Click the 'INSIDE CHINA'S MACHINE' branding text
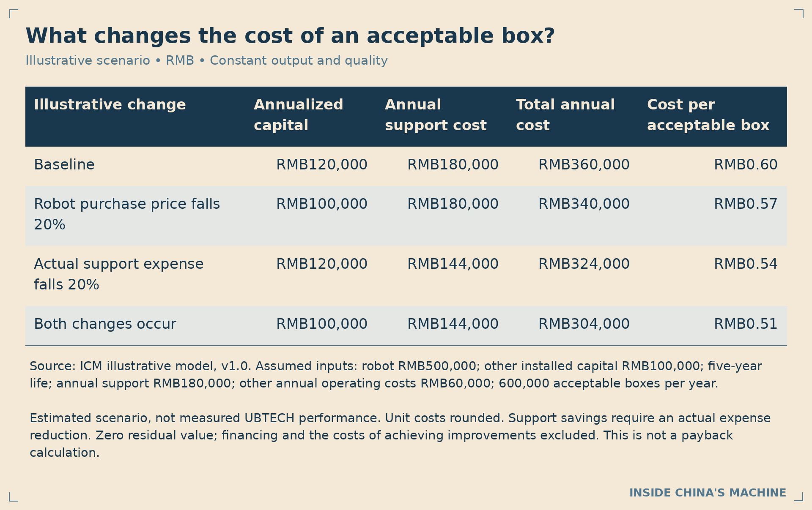The height and width of the screenshot is (510, 812). click(x=708, y=493)
